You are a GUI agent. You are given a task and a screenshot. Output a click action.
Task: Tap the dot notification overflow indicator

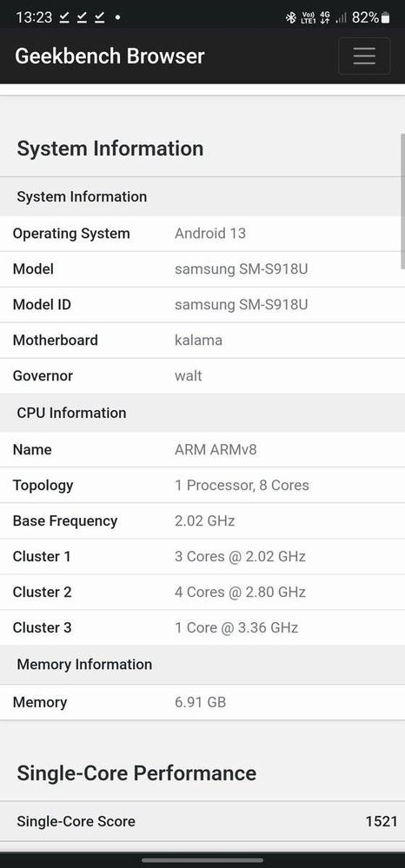pos(117,17)
